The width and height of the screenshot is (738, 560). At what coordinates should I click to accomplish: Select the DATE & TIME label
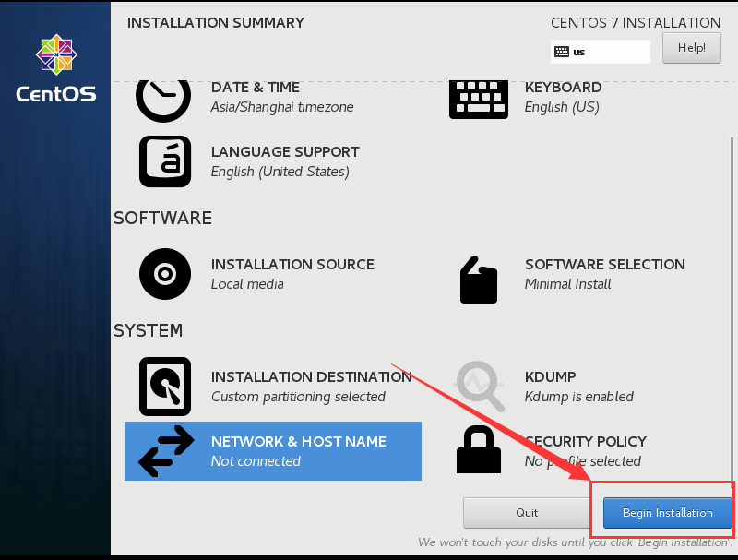(256, 88)
